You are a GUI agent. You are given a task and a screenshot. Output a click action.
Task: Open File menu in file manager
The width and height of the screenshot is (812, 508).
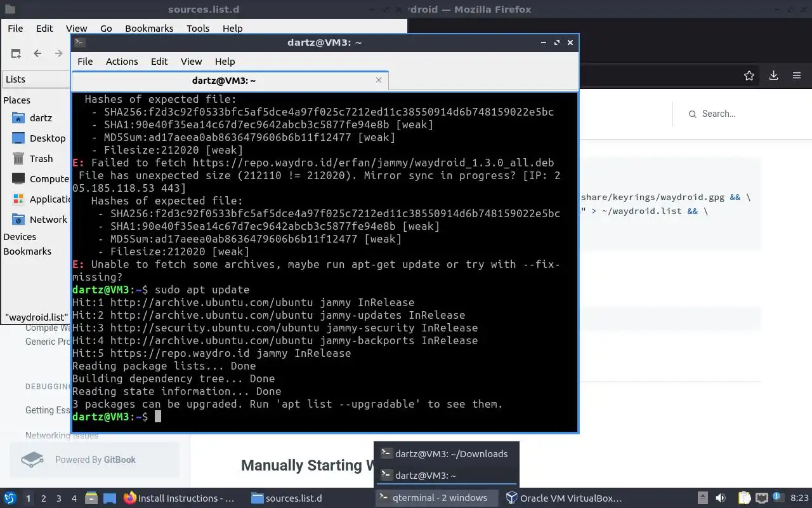(x=15, y=29)
